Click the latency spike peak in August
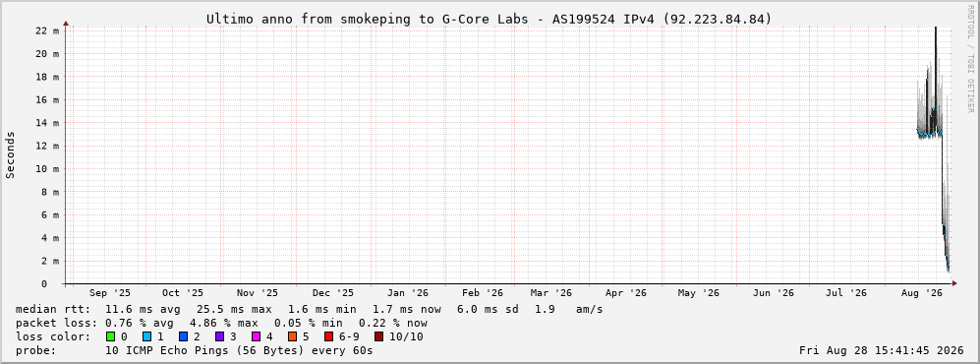The height and width of the screenshot is (364, 980). 936,29
